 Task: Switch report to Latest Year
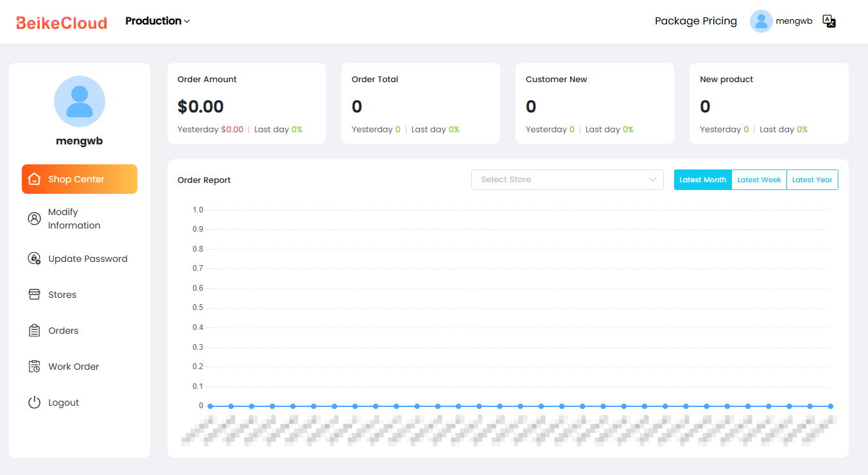(812, 180)
